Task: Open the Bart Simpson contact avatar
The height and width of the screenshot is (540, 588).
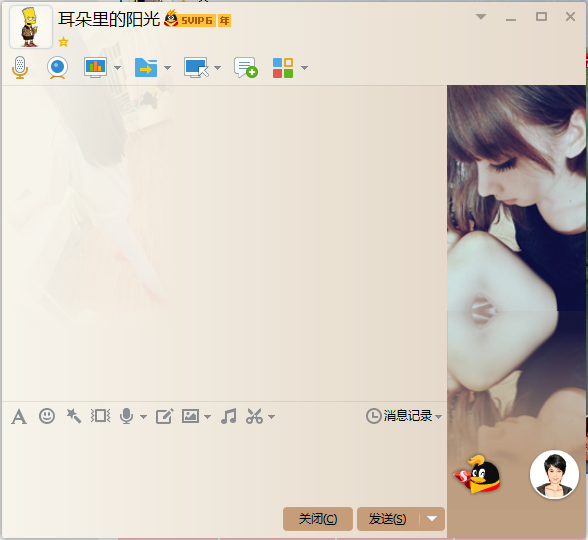Action: point(31,27)
